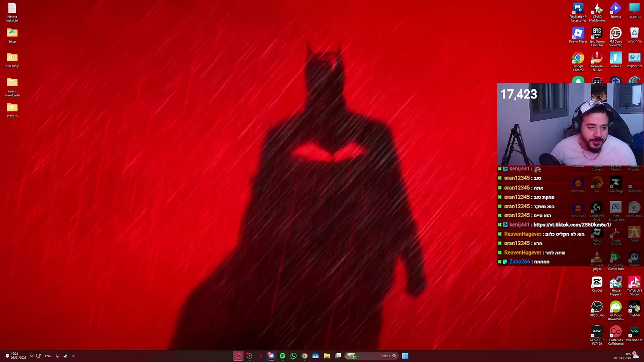
Task: Launch EA SPORTS FC 26 shortcut
Action: click(x=597, y=336)
